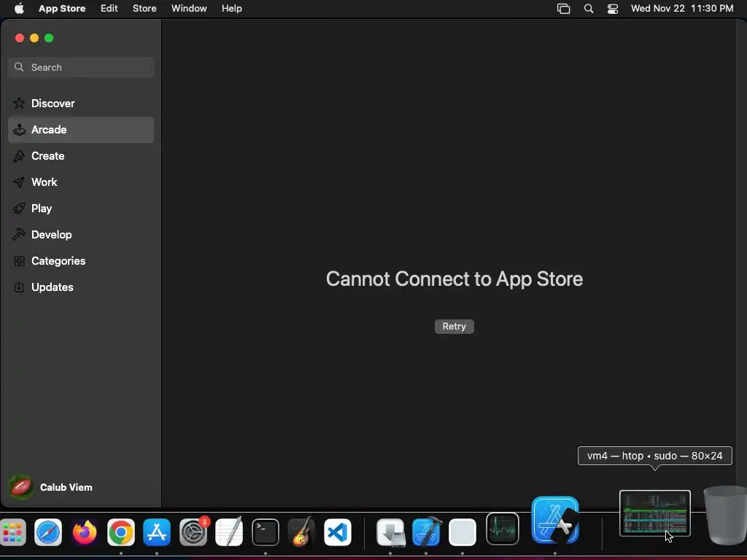This screenshot has height=560, width=747.
Task: Launch GarageBand guitar icon in Dock
Action: 301,532
